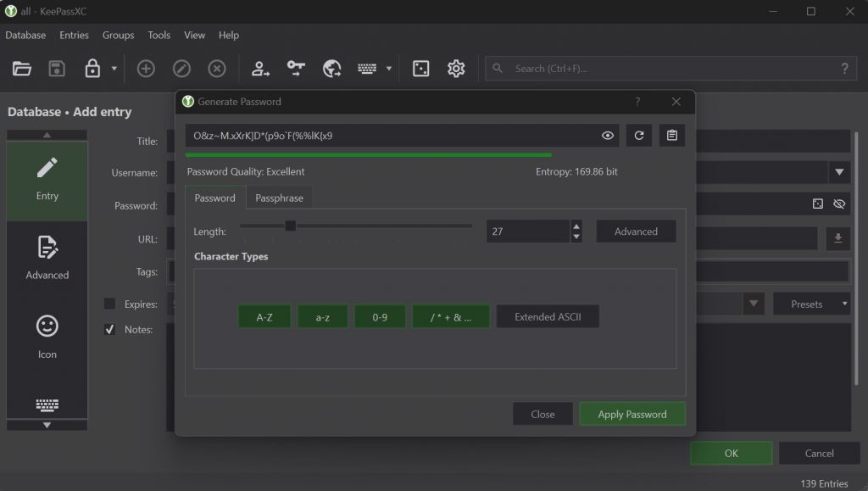Click the KeePassXC window title icon
Viewport: 868px width, 491px height.
pyautogui.click(x=10, y=11)
